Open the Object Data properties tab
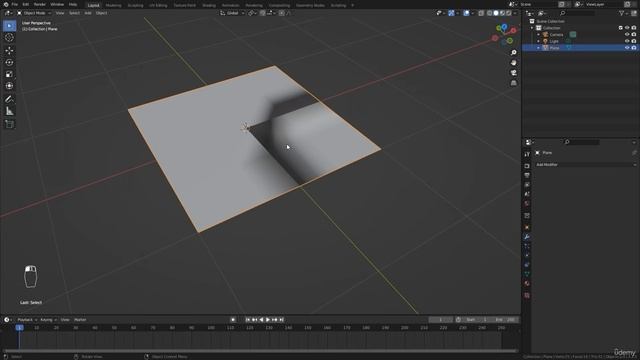The width and height of the screenshot is (640, 360). [x=527, y=274]
